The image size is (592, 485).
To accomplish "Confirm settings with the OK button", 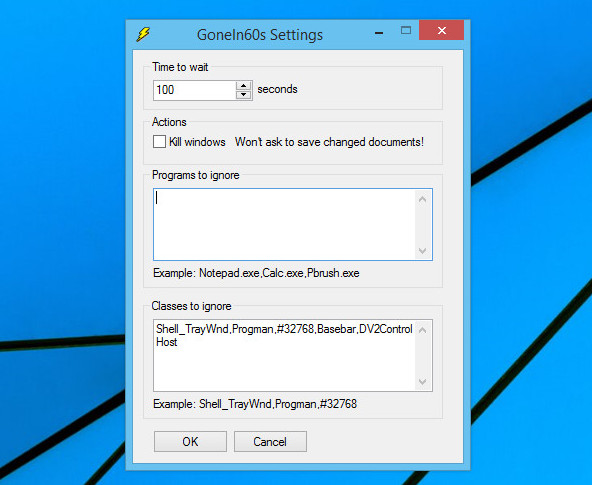I will point(190,442).
